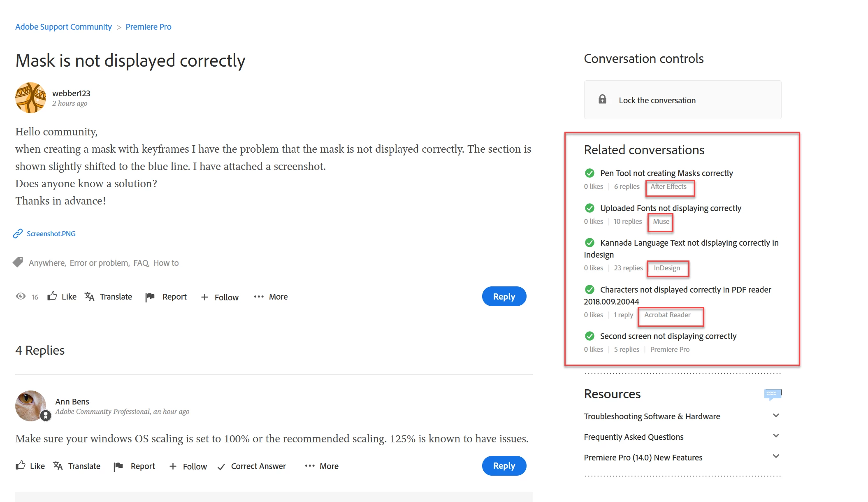Expand Frequently Asked Questions section
Image resolution: width=868 pixels, height=502 pixels.
click(x=776, y=436)
